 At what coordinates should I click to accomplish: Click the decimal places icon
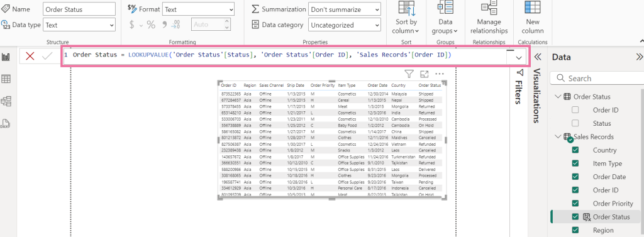point(176,25)
